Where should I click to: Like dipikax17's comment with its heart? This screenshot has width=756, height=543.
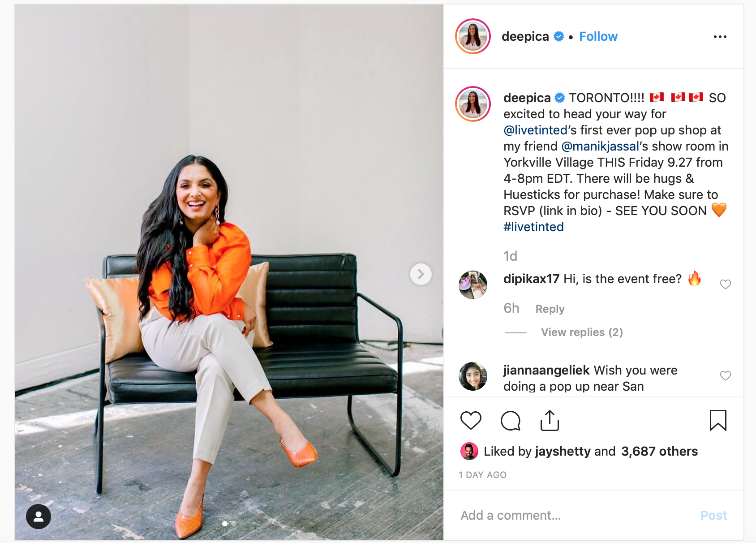click(x=725, y=284)
